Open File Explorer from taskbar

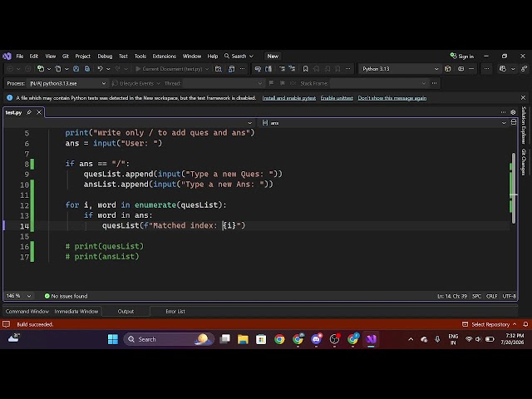pyautogui.click(x=243, y=339)
